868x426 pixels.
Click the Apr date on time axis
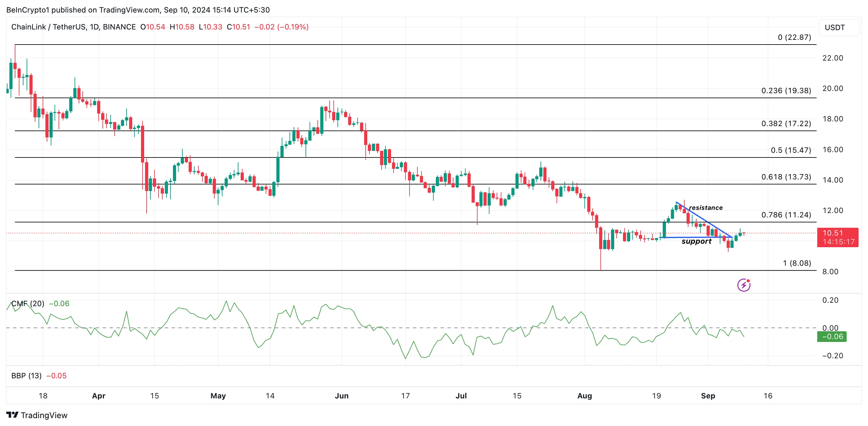98,396
